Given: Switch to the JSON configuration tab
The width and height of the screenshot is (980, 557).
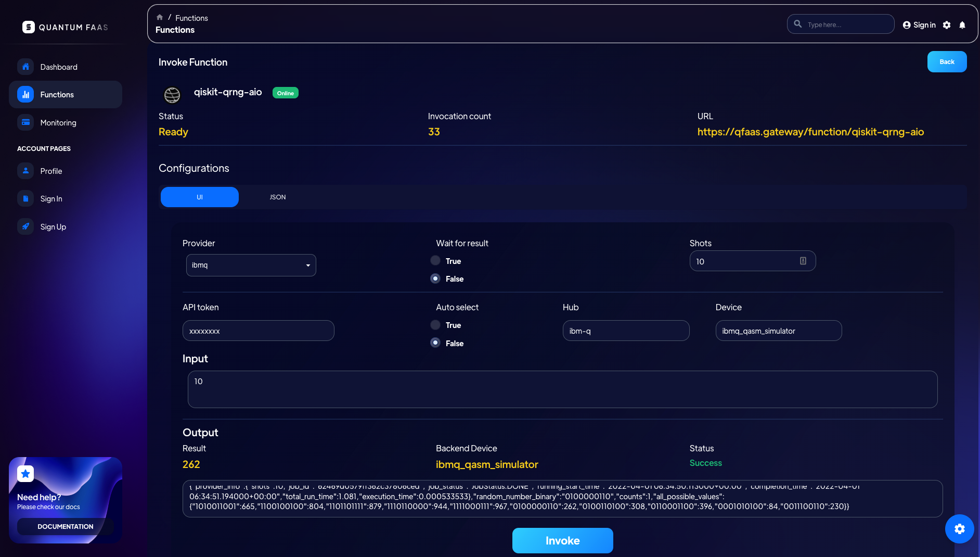Looking at the screenshot, I should click(278, 197).
